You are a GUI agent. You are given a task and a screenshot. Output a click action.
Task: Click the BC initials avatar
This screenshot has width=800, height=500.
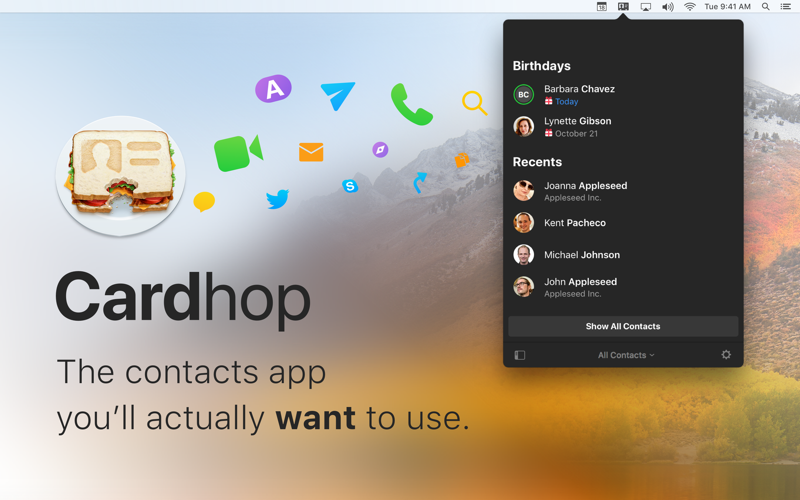coord(523,94)
